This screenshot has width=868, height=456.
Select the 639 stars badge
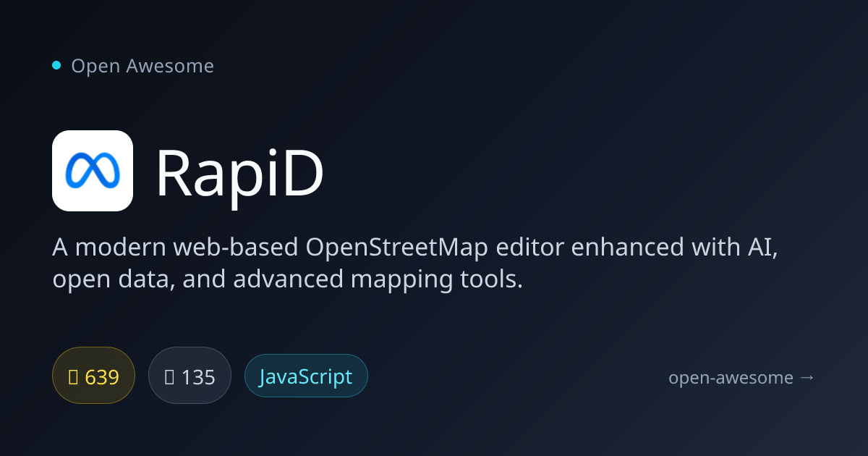click(94, 376)
